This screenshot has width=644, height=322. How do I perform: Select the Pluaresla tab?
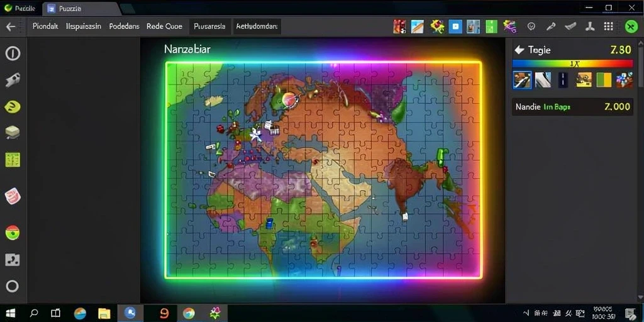tap(209, 26)
